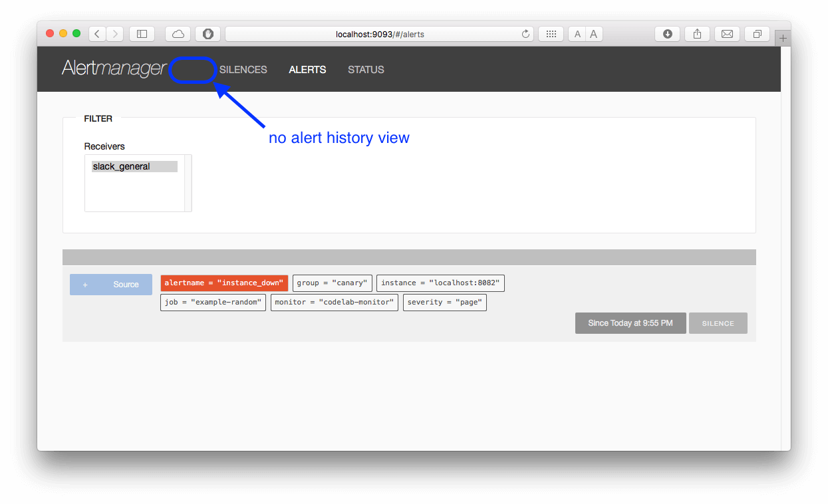Click job = "example-random" label

pyautogui.click(x=213, y=303)
